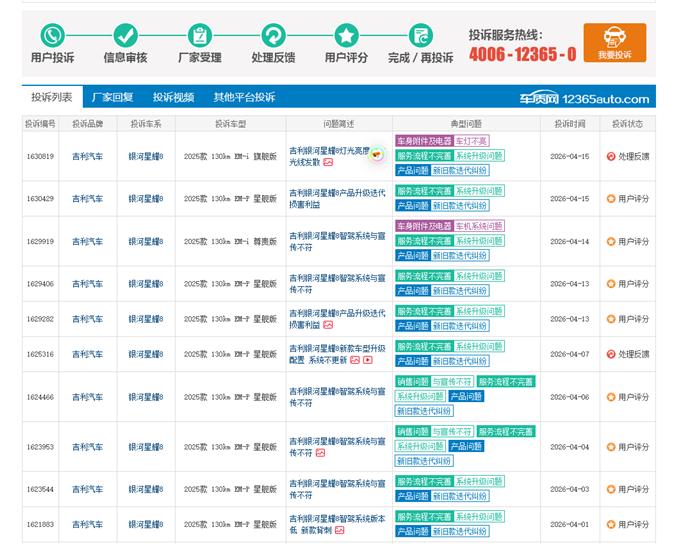Play video icon in complaint 1625316 description
Screen dimensions: 700x544
[368, 360]
